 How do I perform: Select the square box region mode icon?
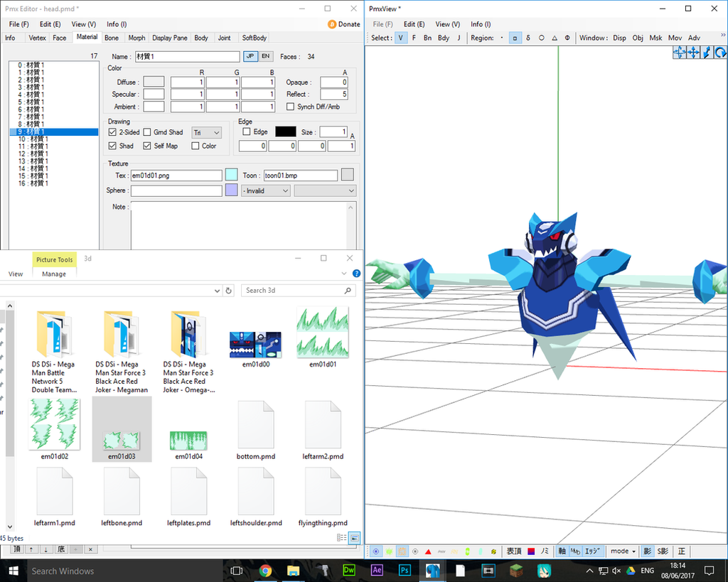515,38
